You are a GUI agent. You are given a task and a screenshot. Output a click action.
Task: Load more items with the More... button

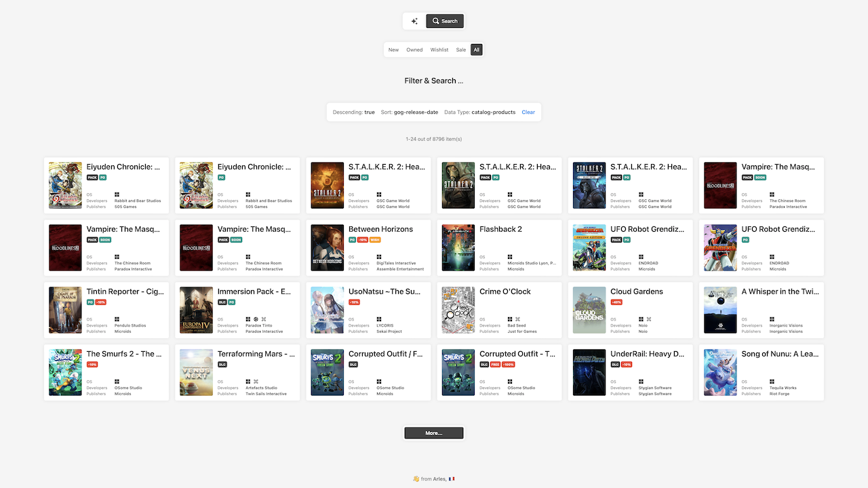434,432
